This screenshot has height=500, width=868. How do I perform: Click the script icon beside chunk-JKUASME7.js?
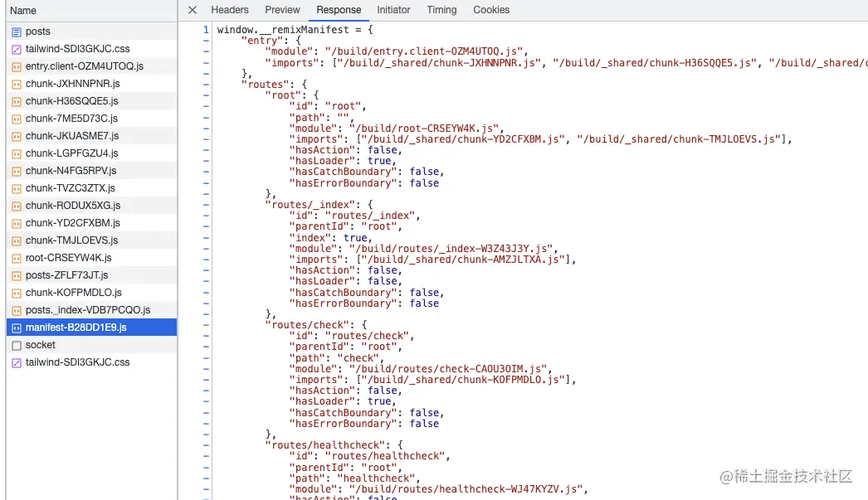(17, 137)
